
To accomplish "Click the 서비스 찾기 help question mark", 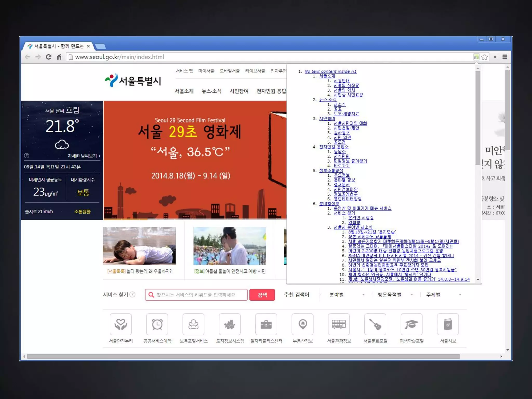I will tap(132, 295).
